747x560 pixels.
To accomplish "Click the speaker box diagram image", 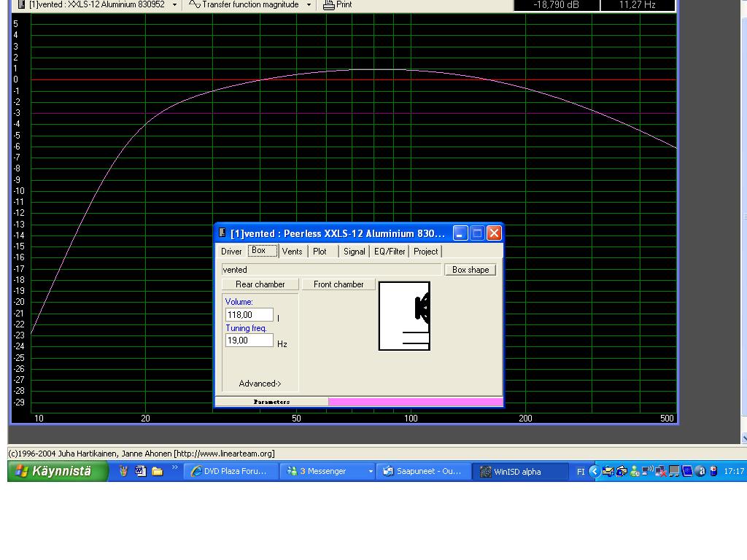I will coord(404,316).
